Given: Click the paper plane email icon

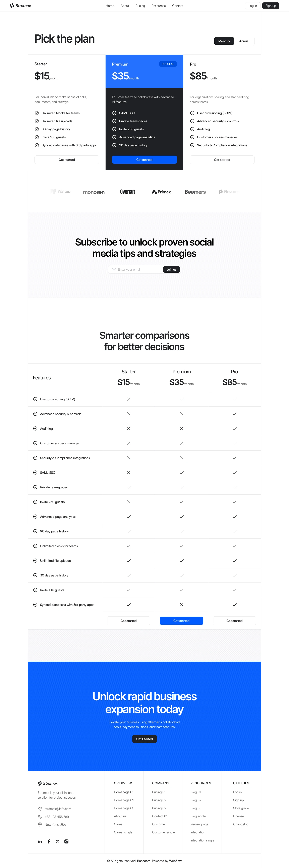Looking at the screenshot, I should pos(40,809).
